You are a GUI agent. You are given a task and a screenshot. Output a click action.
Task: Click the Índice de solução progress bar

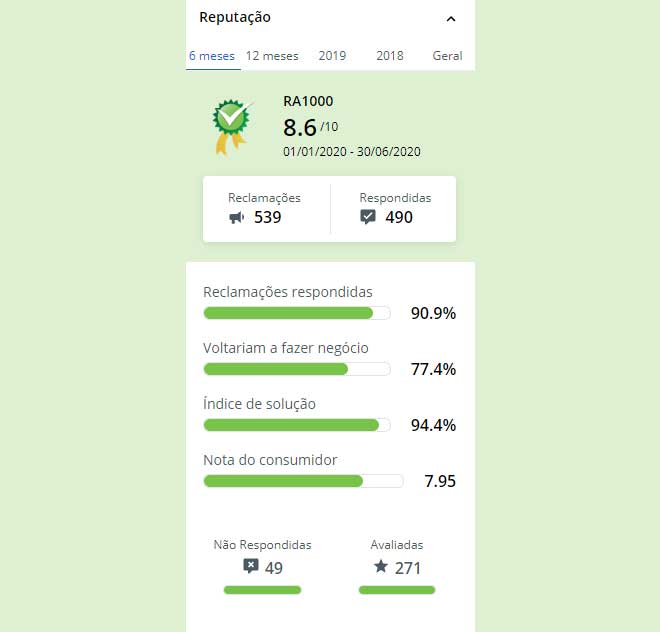(297, 425)
